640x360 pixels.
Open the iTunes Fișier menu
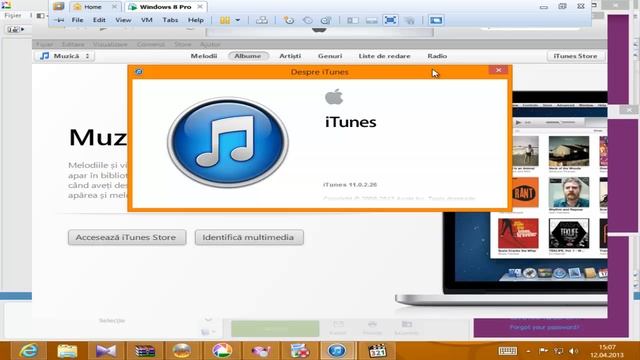(x=44, y=44)
